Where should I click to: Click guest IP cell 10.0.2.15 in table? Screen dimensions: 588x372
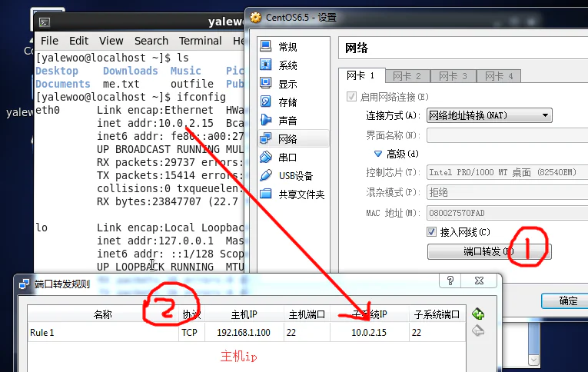pos(369,332)
